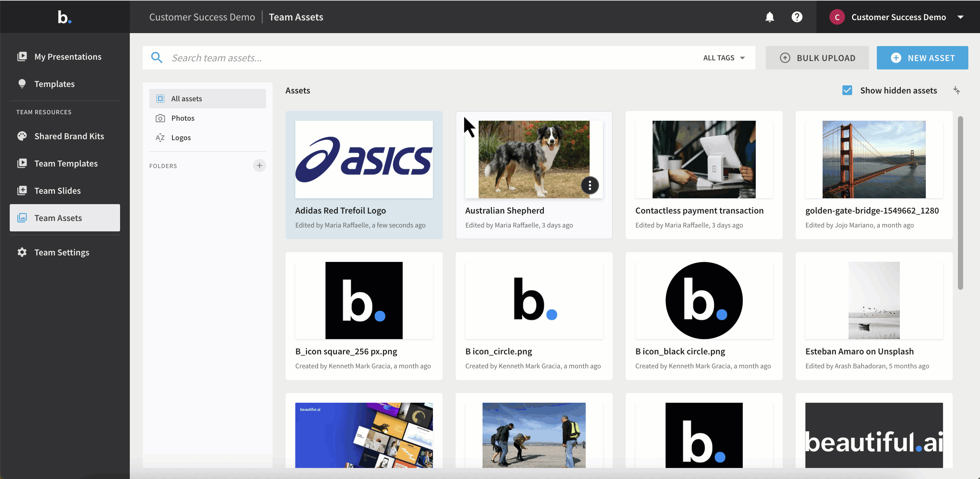
Task: Add a new folder with the plus icon
Action: click(260, 166)
